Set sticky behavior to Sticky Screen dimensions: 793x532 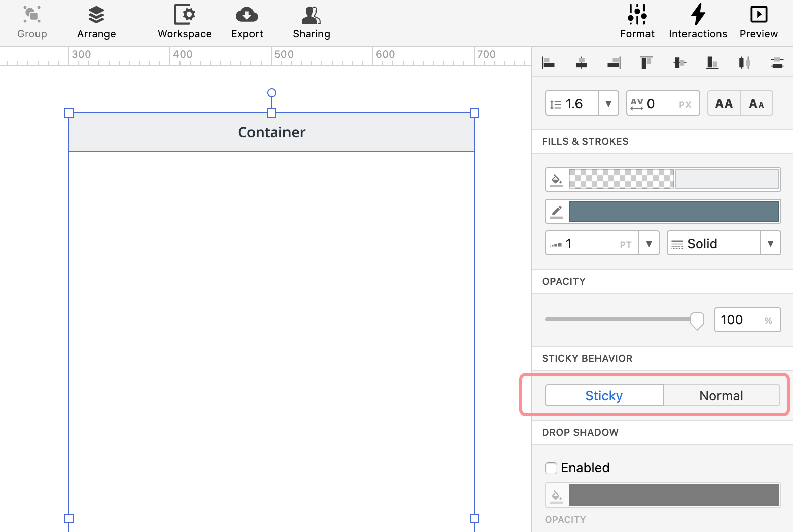click(x=604, y=395)
